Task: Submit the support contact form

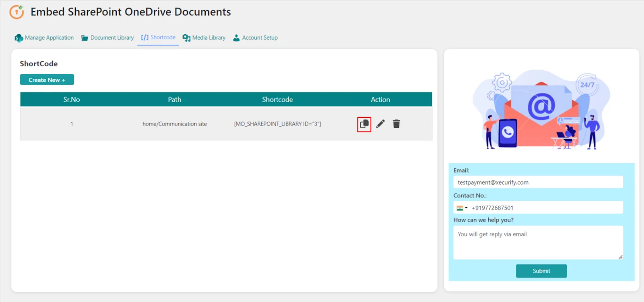Action: point(541,271)
